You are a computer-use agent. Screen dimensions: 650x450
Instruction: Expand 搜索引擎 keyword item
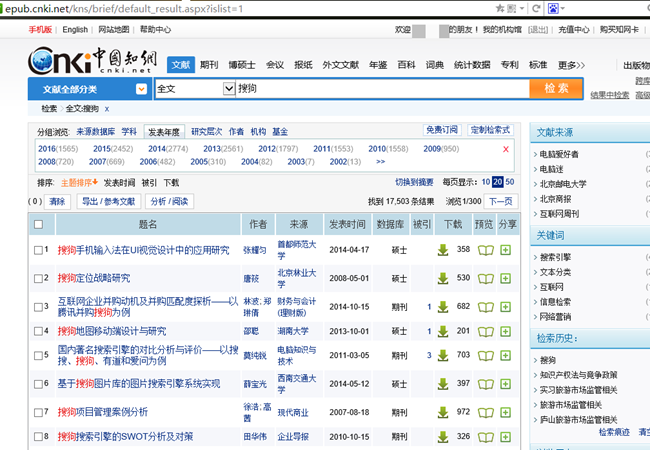[x=555, y=257]
